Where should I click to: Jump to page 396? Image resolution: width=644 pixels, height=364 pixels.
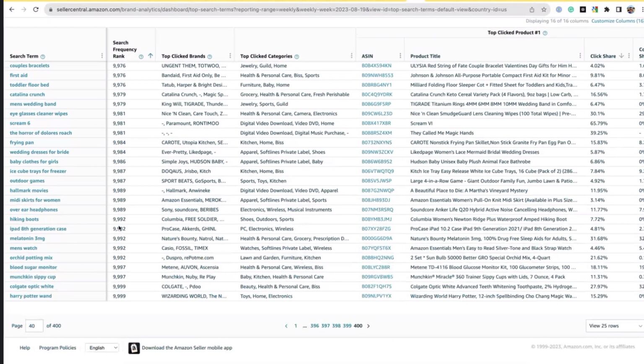[314, 326]
